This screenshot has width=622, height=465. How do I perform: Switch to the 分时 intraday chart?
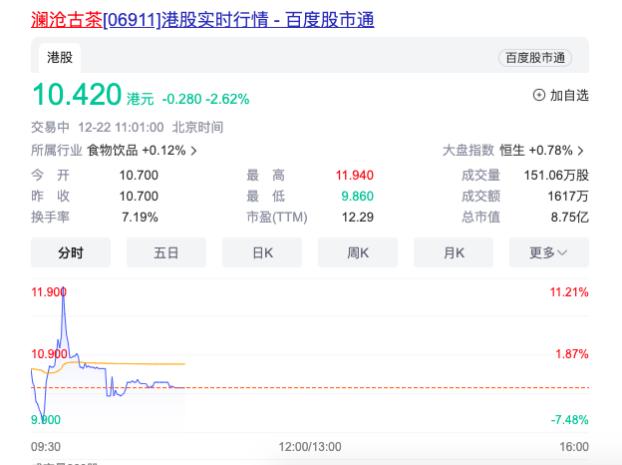70,253
